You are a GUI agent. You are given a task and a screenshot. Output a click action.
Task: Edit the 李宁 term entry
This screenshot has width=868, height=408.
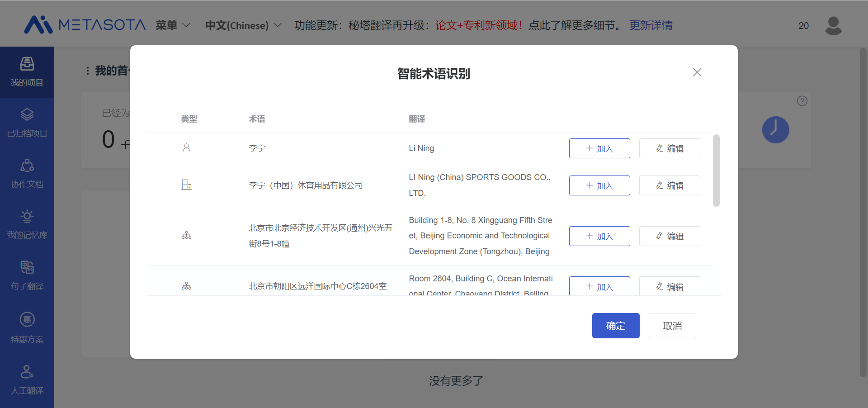[670, 148]
